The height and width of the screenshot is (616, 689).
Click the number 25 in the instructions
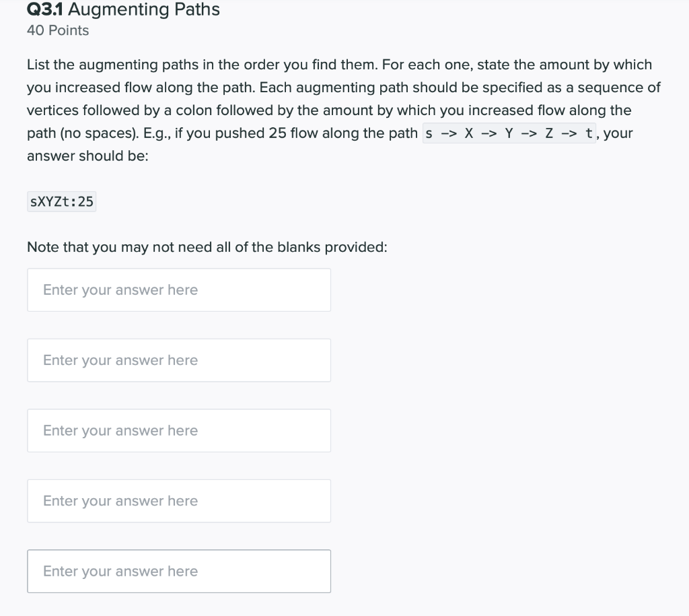[x=277, y=133]
